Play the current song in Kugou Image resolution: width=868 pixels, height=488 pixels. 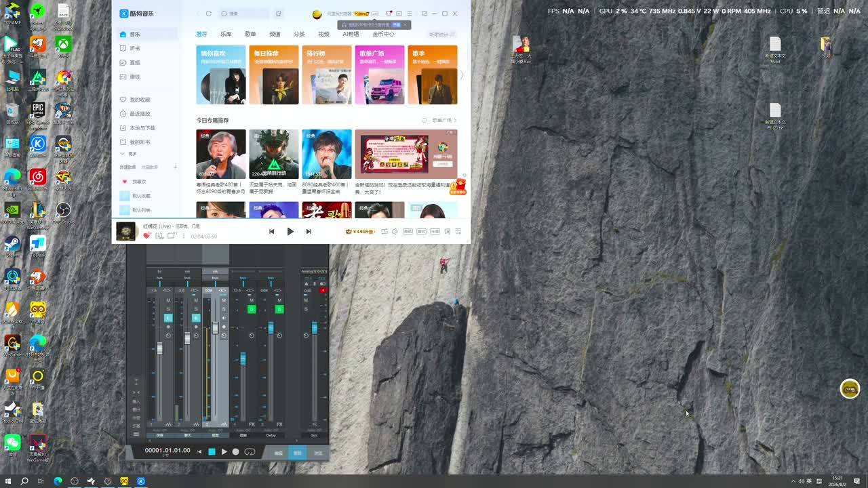point(290,231)
